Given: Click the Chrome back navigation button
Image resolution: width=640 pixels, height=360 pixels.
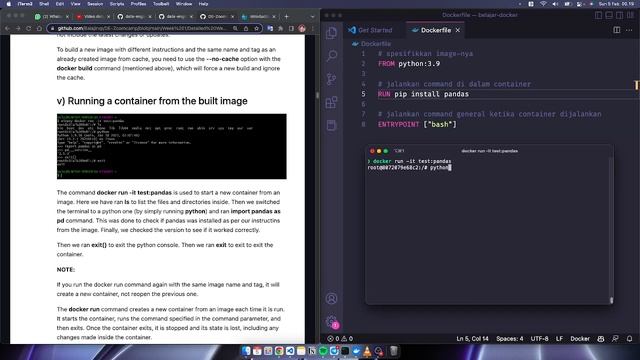Looking at the screenshot, I should [x=7, y=28].
